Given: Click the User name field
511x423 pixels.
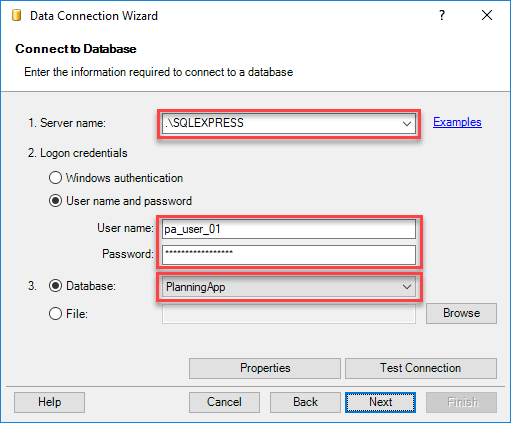Looking at the screenshot, I should pos(289,229).
